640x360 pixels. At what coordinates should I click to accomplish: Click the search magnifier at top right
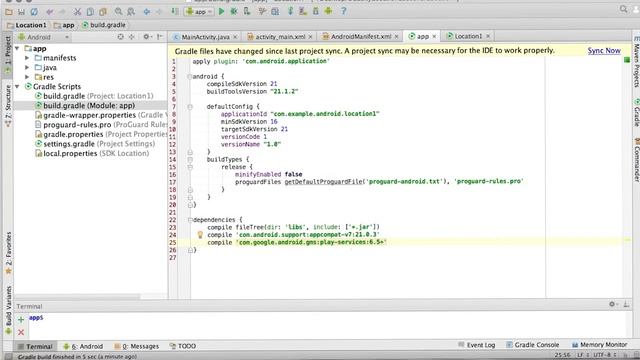pos(623,9)
